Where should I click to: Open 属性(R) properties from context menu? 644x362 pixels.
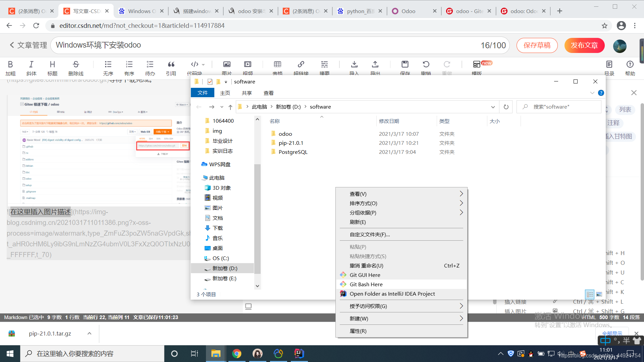click(401, 331)
